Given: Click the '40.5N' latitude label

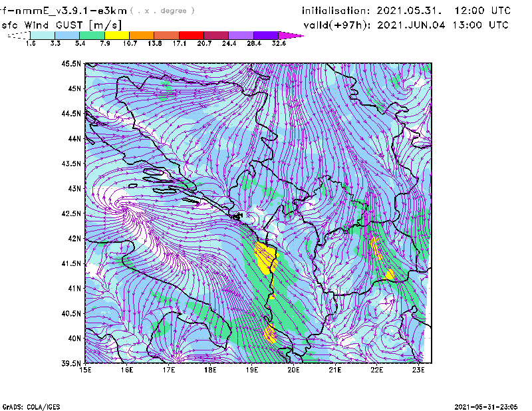Looking at the screenshot, I should [71, 313].
